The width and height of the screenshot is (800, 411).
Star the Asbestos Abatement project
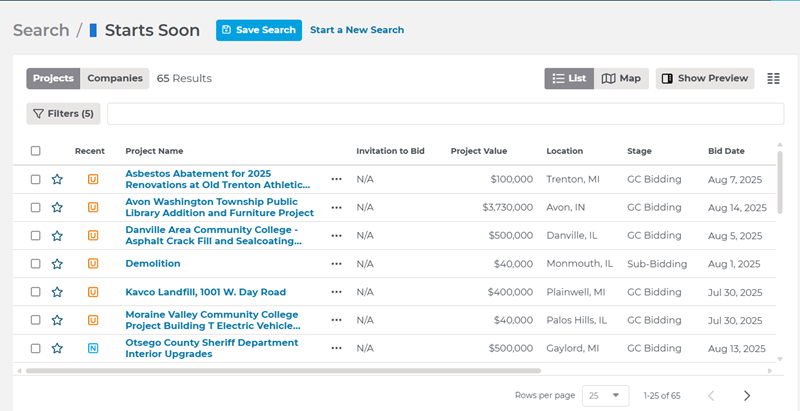pos(57,179)
